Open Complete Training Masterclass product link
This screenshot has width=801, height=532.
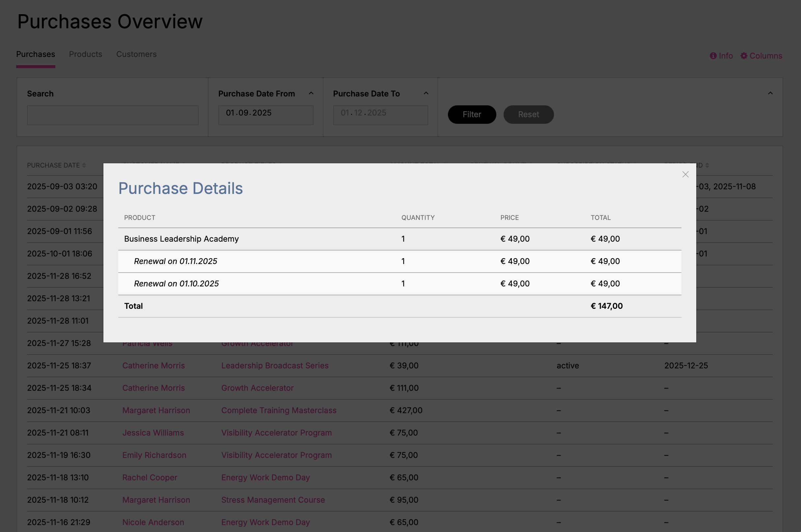[279, 410]
